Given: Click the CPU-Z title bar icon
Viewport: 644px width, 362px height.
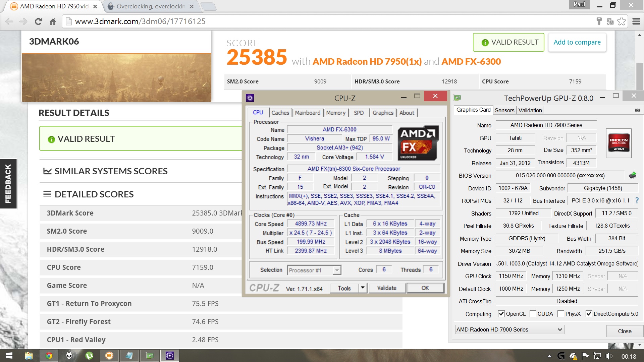Looking at the screenshot, I should 250,98.
